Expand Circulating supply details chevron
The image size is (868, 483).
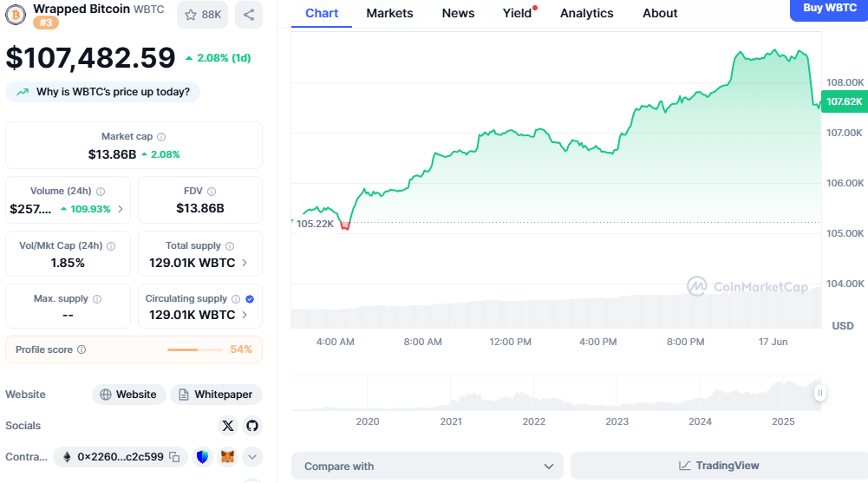pos(245,315)
